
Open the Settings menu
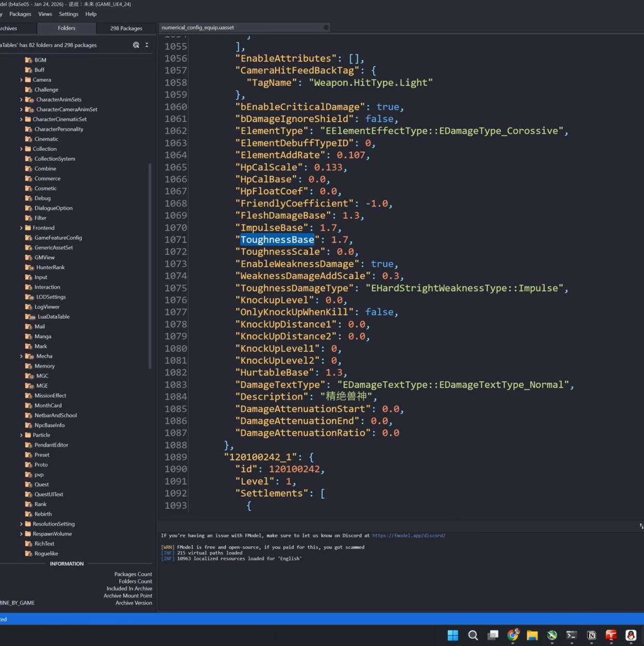[x=68, y=14]
